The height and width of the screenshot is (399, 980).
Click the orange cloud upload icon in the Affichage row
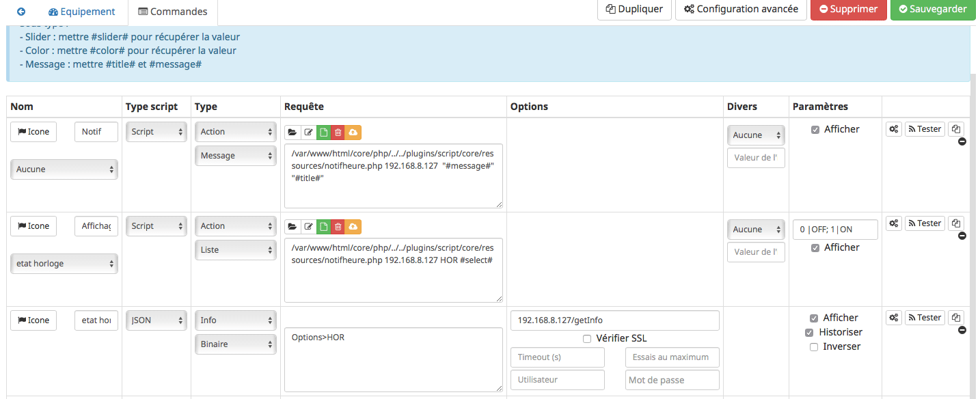[353, 226]
